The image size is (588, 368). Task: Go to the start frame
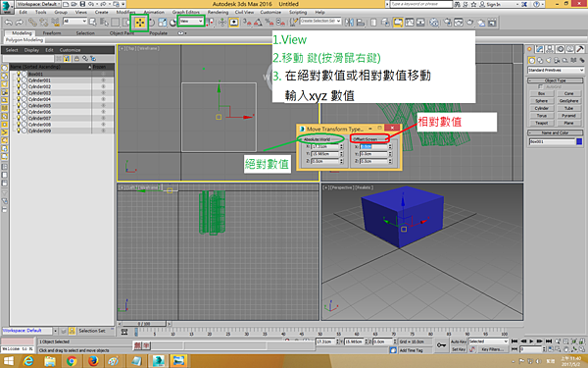coord(514,342)
